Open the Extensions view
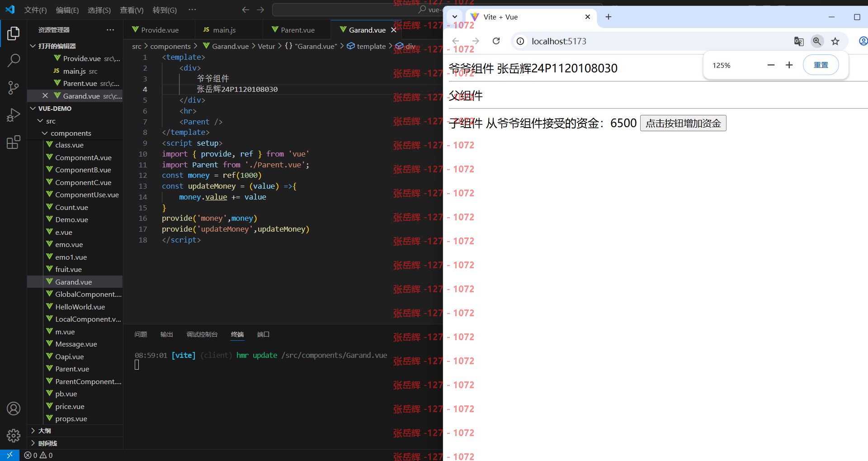868x461 pixels. coord(14,143)
